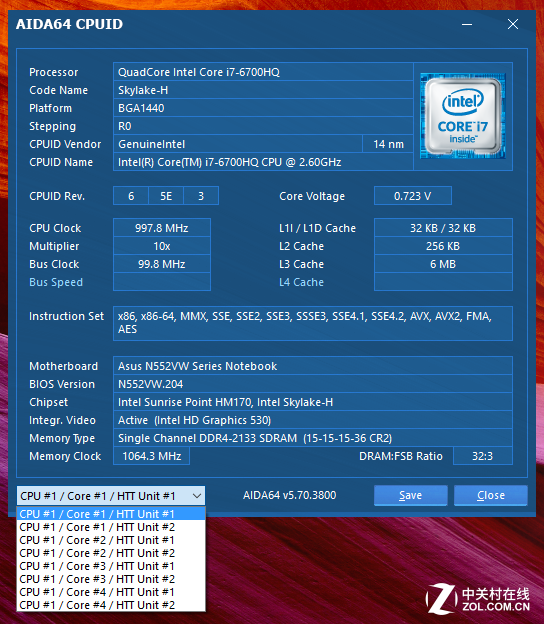Click the CPUID Name value with 2.60GHz
The width and height of the screenshot is (544, 624).
(263, 162)
